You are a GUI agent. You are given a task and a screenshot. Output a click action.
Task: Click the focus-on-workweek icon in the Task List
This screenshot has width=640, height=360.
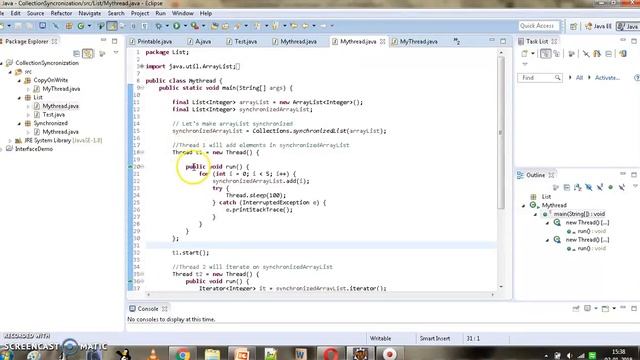point(571,53)
